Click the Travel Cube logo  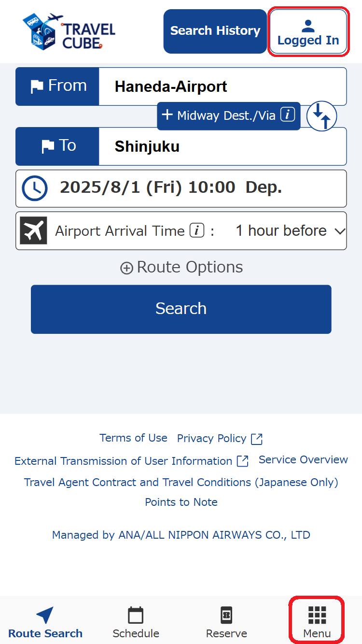click(x=69, y=32)
